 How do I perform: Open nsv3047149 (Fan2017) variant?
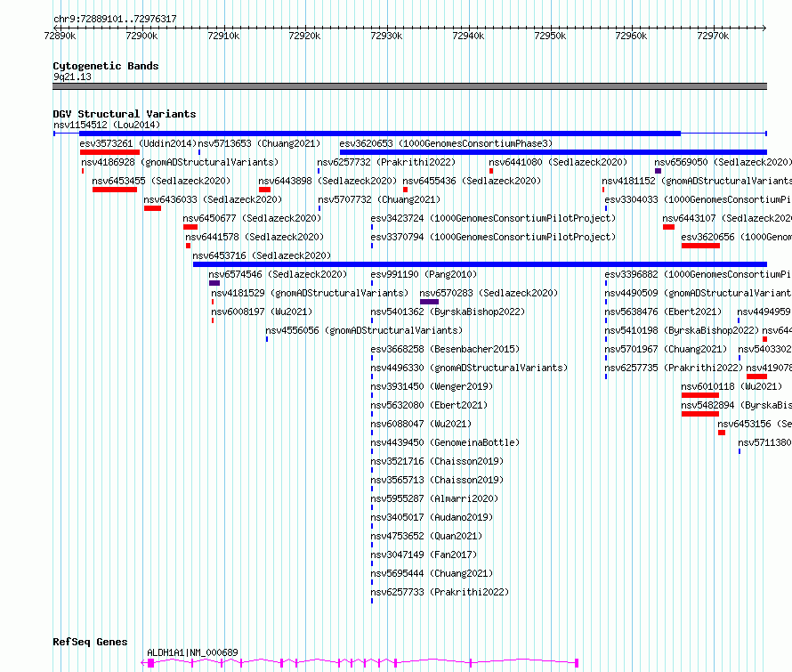tap(424, 555)
